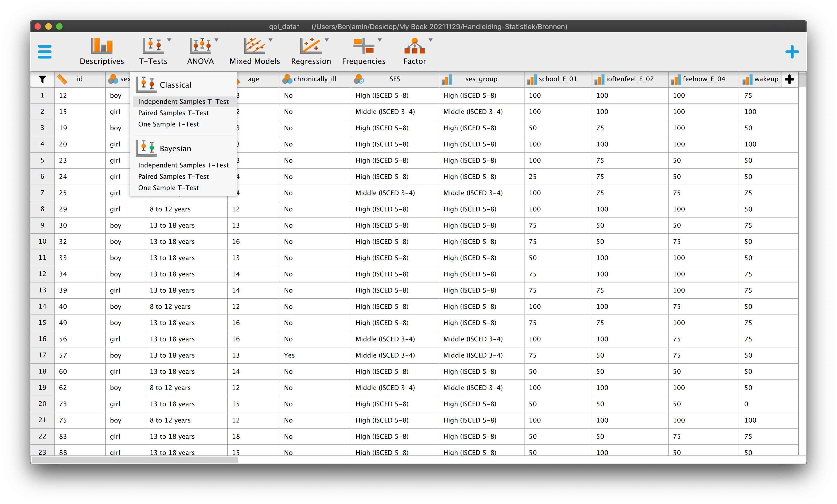
Task: Select Classical Independent Samples T-Test
Action: tap(183, 101)
